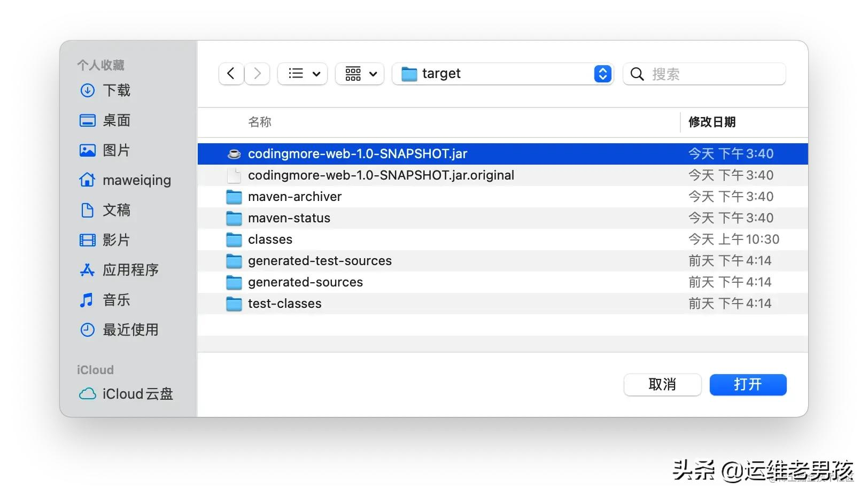Open 应用程序 (Applications) from the sidebar
This screenshot has height=496, width=868.
point(130,270)
